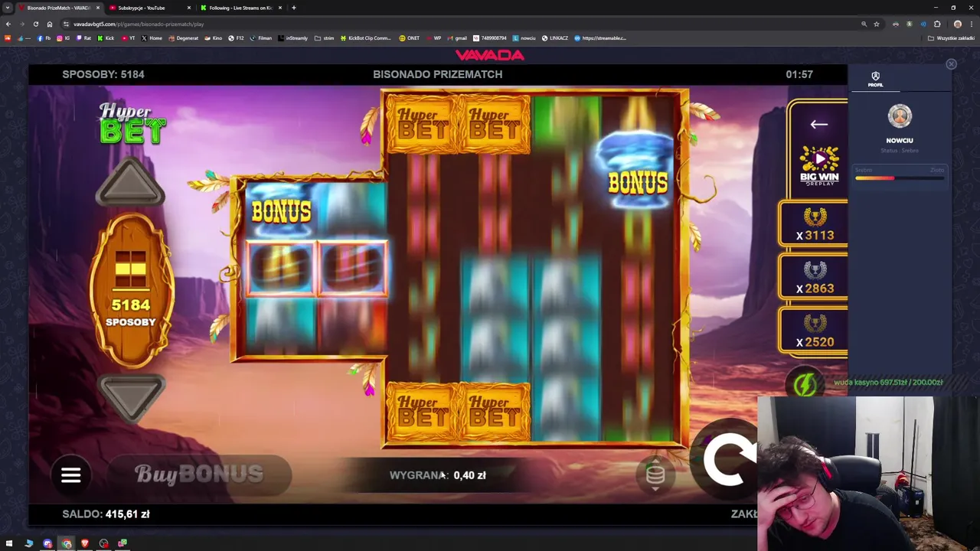Click the 5184 Sposoby ways badge

[x=131, y=291]
